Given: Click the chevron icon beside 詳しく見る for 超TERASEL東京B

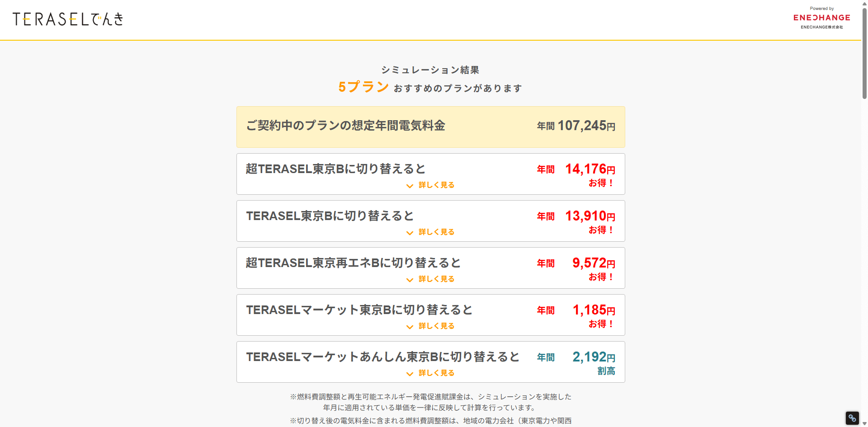Looking at the screenshot, I should tap(410, 186).
